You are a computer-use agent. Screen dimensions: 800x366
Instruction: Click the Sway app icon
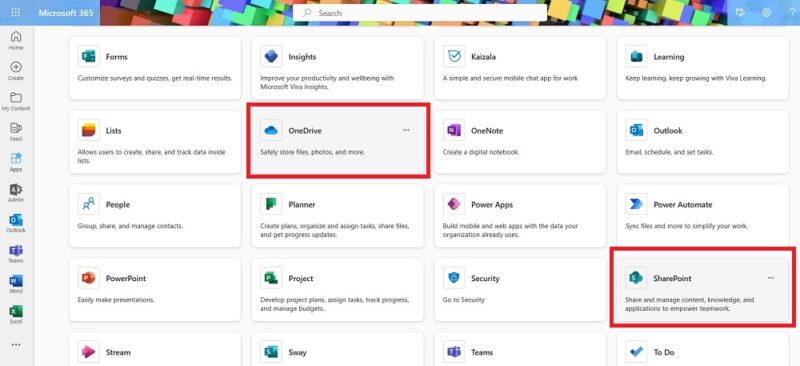271,352
